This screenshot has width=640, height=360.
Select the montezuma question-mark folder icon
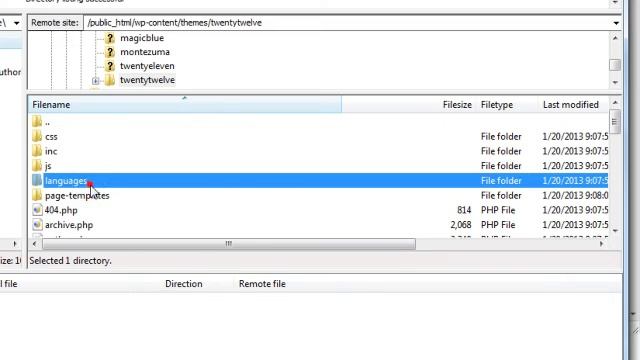click(x=110, y=52)
